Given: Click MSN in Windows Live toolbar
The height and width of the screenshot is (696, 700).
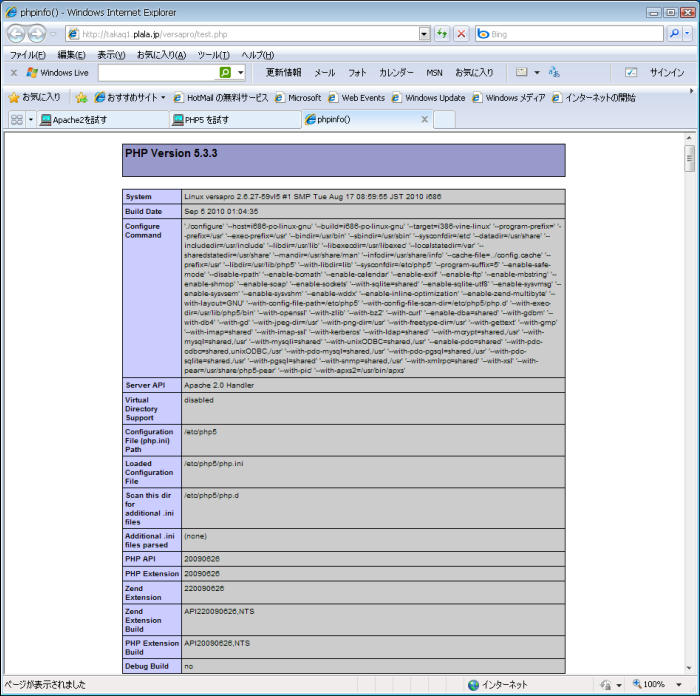Looking at the screenshot, I should coord(434,72).
